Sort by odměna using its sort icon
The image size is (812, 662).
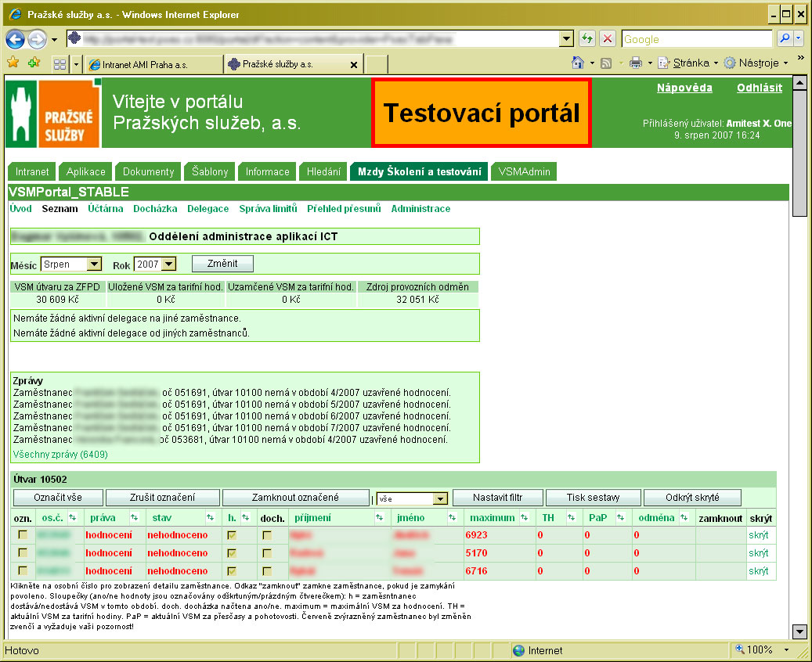[684, 517]
